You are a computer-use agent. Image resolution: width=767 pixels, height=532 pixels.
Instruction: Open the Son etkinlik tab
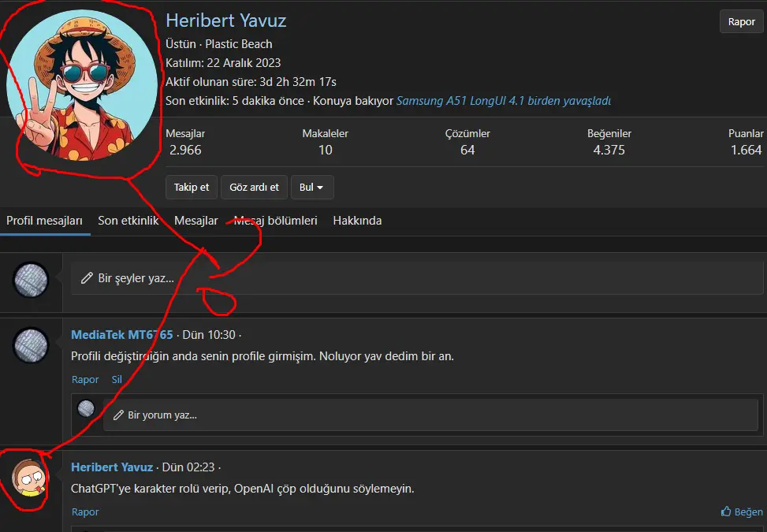pyautogui.click(x=128, y=221)
